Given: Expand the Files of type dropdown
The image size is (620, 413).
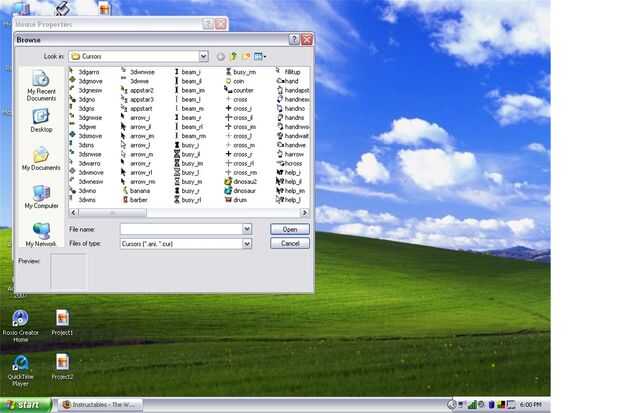Looking at the screenshot, I should pos(247,244).
